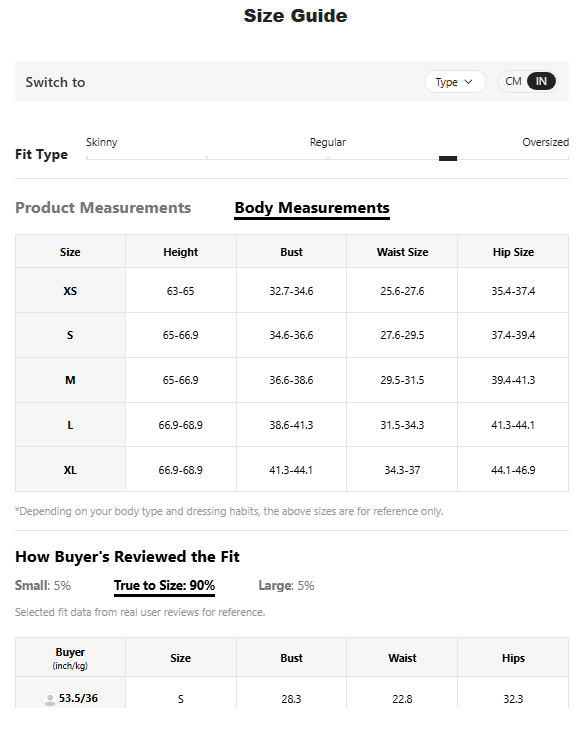This screenshot has height=736, width=581.
Task: Click the Fit Type slider marker
Action: (448, 159)
